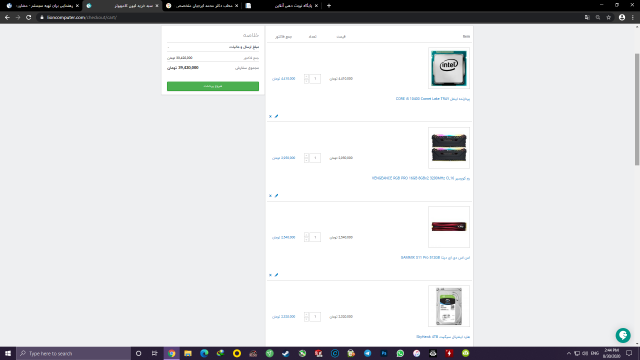The width and height of the screenshot is (640, 360).
Task: Remove the Intel Core i5 processor from cart
Action: pos(270,116)
